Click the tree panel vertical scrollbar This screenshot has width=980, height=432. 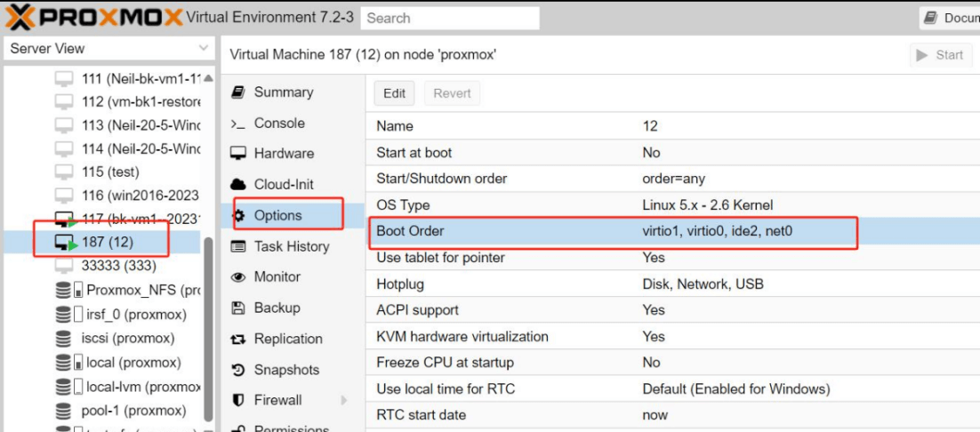click(x=209, y=330)
